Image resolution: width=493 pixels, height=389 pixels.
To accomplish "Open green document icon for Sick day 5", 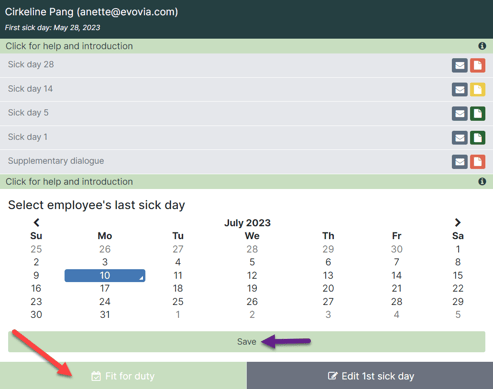I will (x=477, y=114).
